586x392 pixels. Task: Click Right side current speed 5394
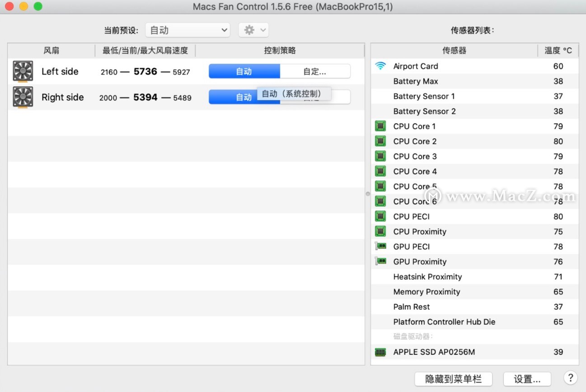[x=145, y=97]
